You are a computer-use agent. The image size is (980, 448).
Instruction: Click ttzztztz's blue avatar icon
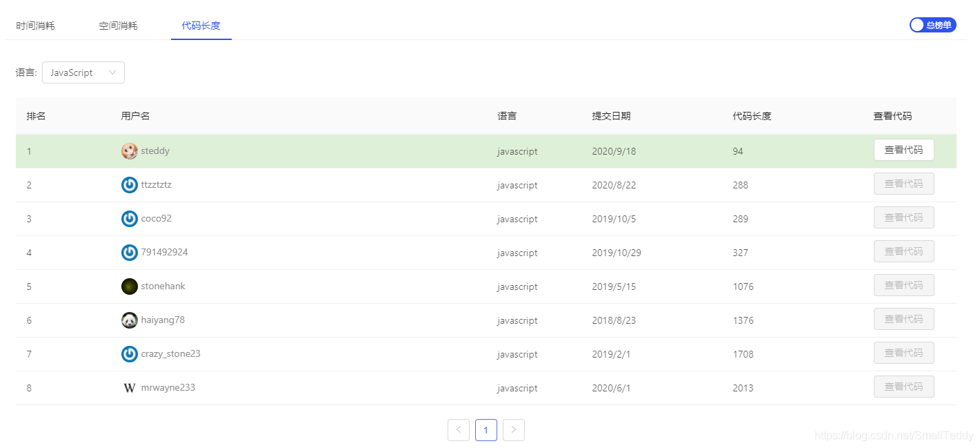point(129,184)
